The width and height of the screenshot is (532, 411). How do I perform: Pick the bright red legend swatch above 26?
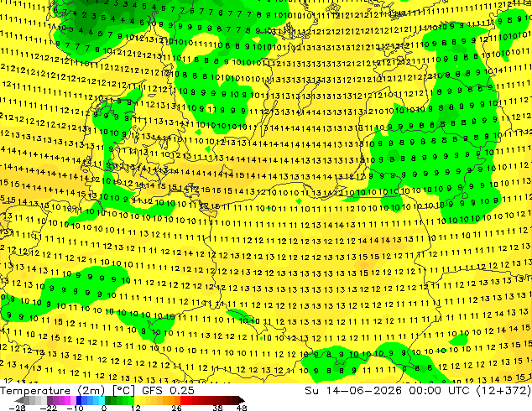pos(183,400)
